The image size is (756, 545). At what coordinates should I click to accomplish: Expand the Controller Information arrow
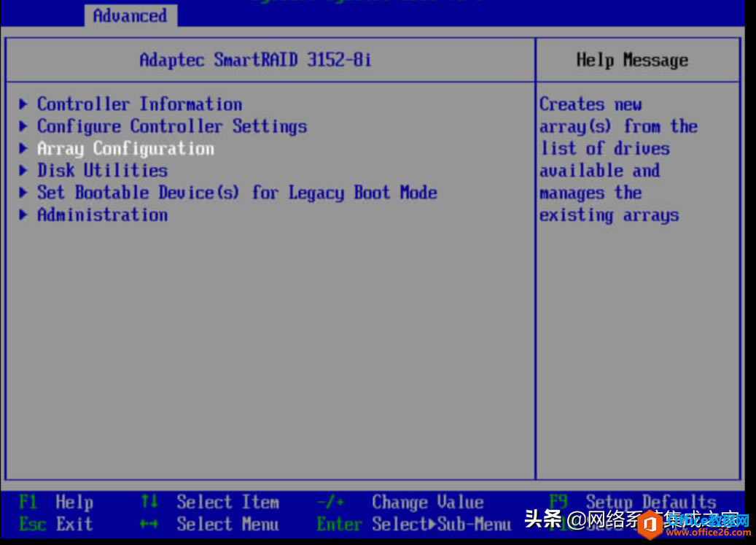click(x=23, y=104)
